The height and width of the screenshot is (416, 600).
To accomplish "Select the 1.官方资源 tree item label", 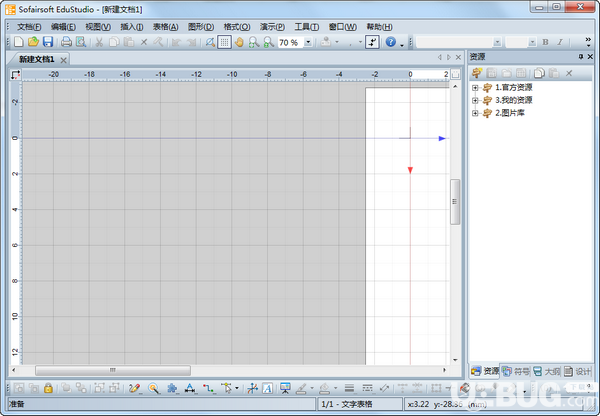I will (514, 88).
